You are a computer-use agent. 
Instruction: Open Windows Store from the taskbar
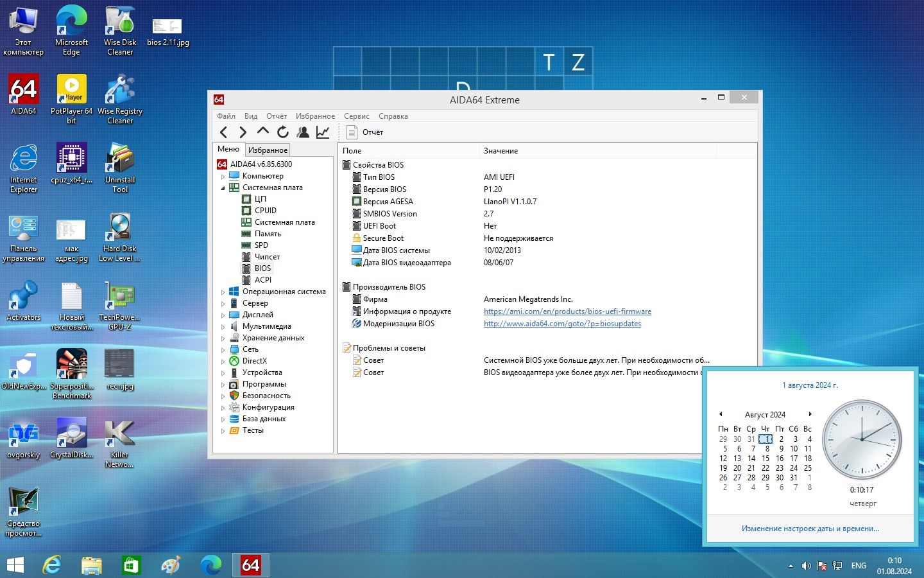[131, 565]
